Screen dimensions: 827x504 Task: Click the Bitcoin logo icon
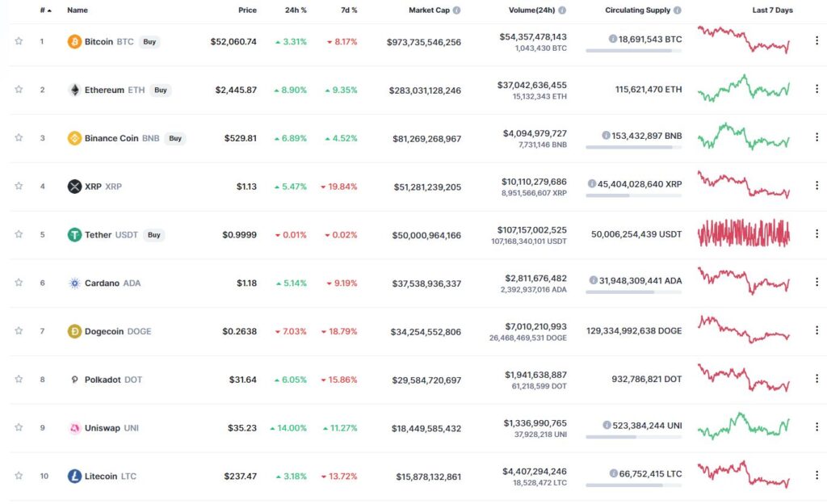click(x=74, y=42)
